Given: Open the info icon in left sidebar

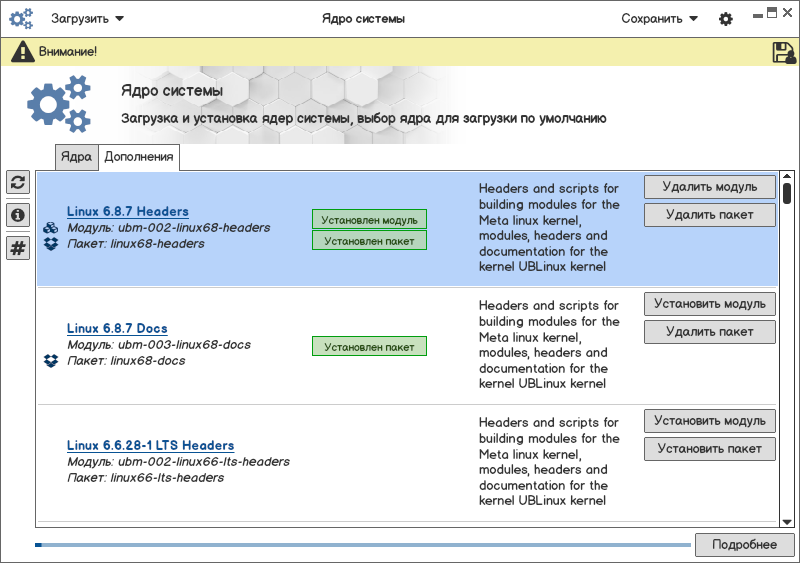Looking at the screenshot, I should (x=18, y=214).
